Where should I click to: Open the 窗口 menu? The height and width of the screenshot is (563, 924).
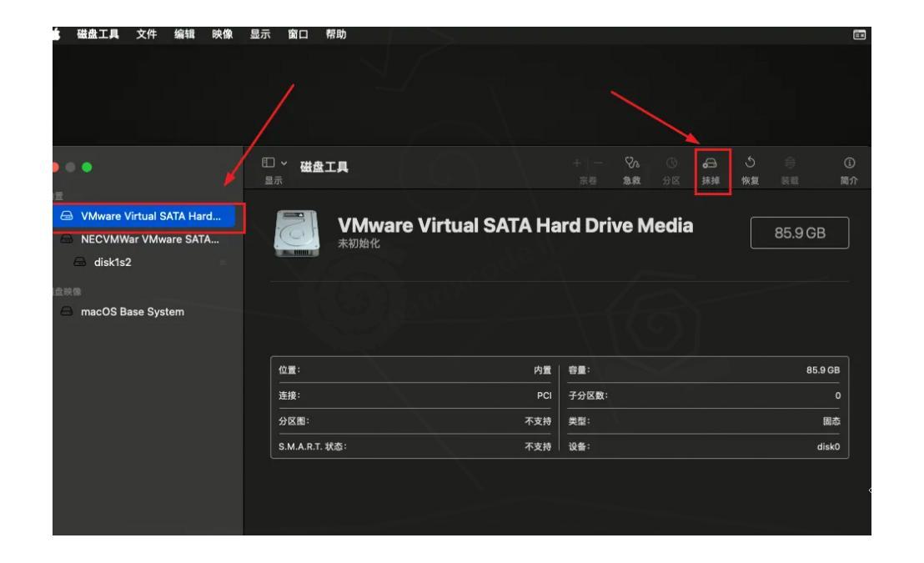click(299, 34)
